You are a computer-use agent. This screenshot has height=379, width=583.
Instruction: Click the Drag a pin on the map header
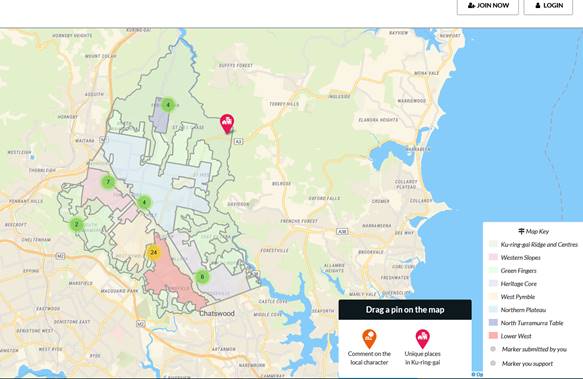(405, 309)
